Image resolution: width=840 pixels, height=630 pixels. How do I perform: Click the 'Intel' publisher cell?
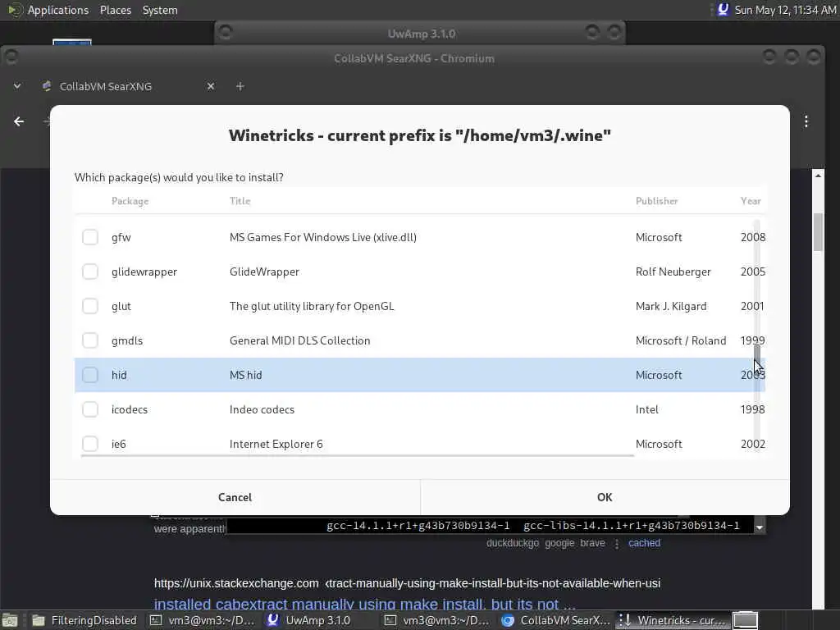(646, 409)
